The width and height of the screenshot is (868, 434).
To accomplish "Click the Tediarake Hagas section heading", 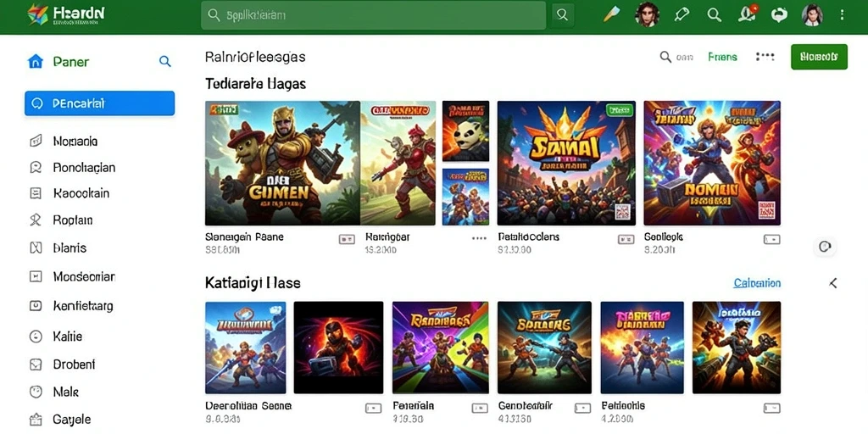I will coord(255,84).
